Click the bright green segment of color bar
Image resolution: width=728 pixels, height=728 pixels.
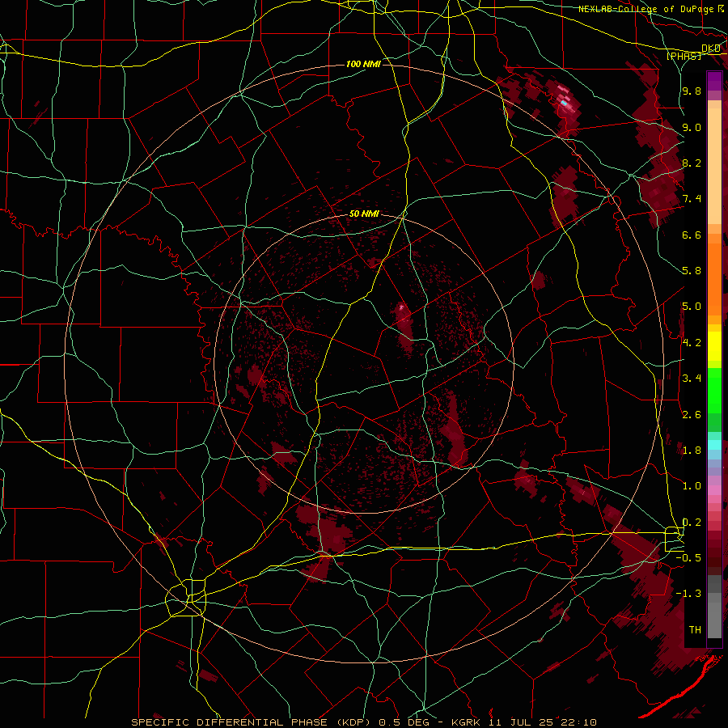point(714,391)
